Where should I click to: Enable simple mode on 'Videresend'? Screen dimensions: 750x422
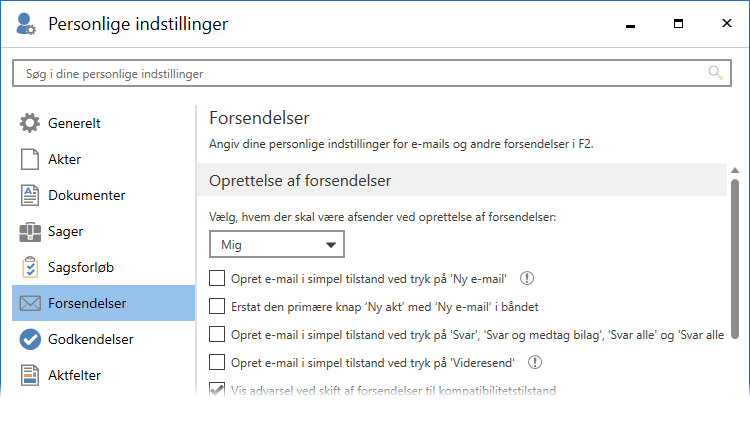(x=217, y=362)
